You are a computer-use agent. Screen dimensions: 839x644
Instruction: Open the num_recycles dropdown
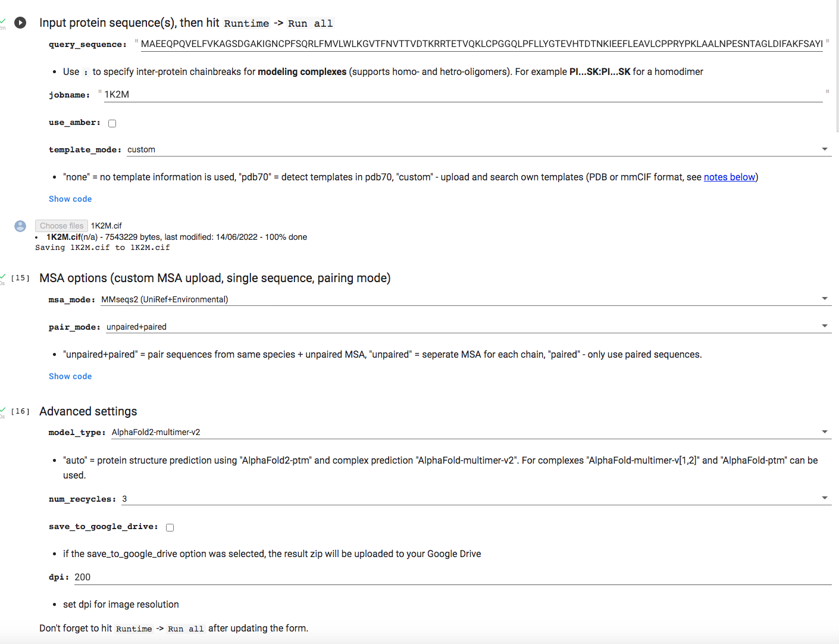point(825,498)
